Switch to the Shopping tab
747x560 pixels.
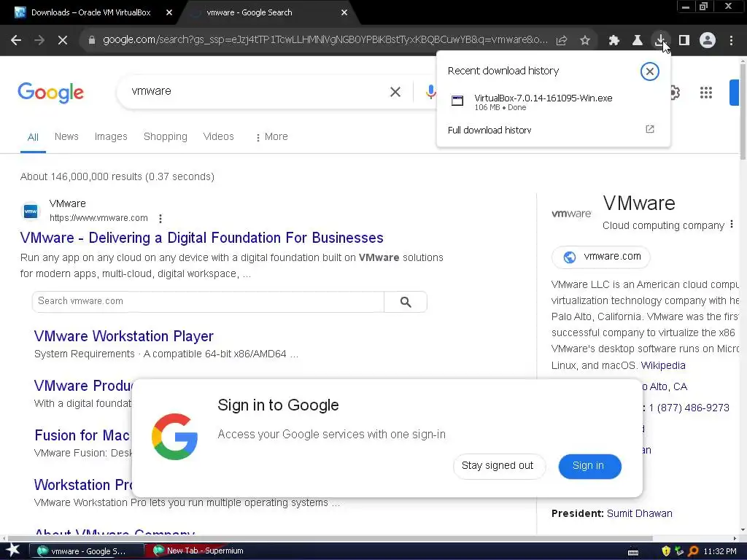pos(166,136)
